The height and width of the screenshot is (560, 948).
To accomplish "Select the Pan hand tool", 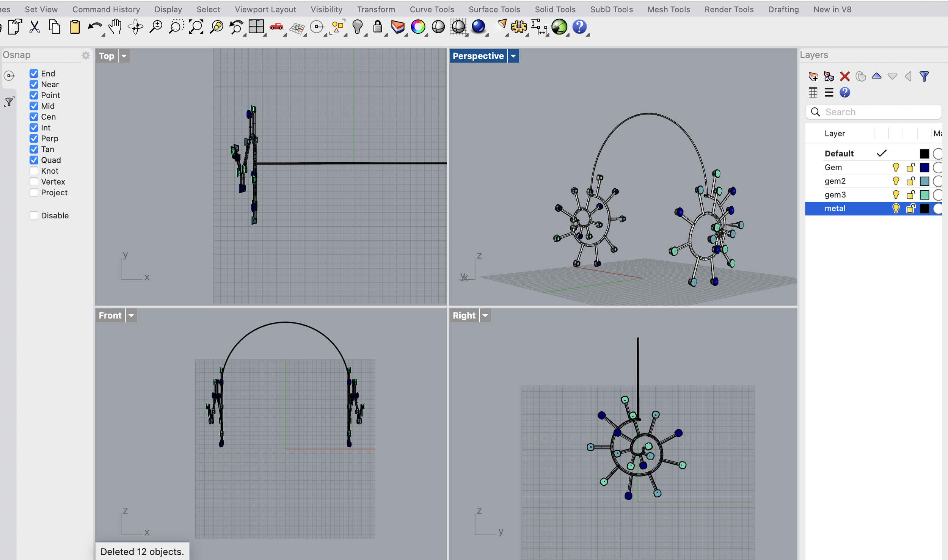I will coord(115,27).
